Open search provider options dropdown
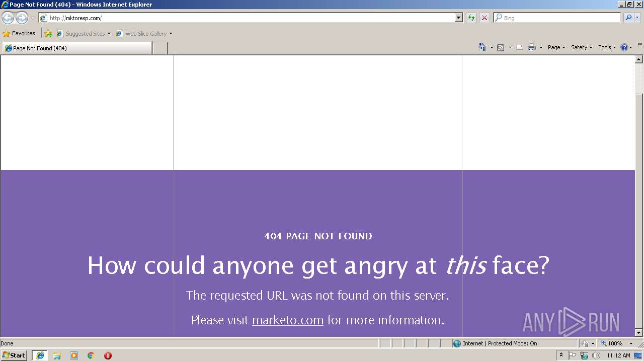 [x=637, y=18]
